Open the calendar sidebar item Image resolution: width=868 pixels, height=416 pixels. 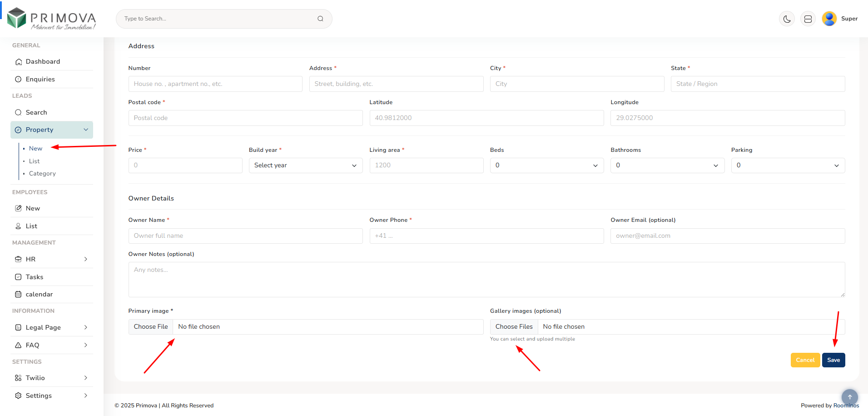coord(39,295)
